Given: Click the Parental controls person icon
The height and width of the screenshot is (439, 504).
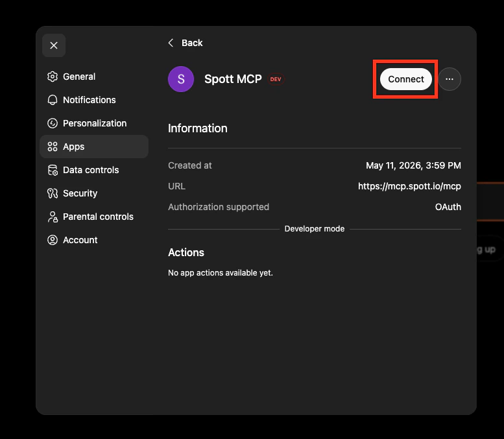Looking at the screenshot, I should click(53, 217).
